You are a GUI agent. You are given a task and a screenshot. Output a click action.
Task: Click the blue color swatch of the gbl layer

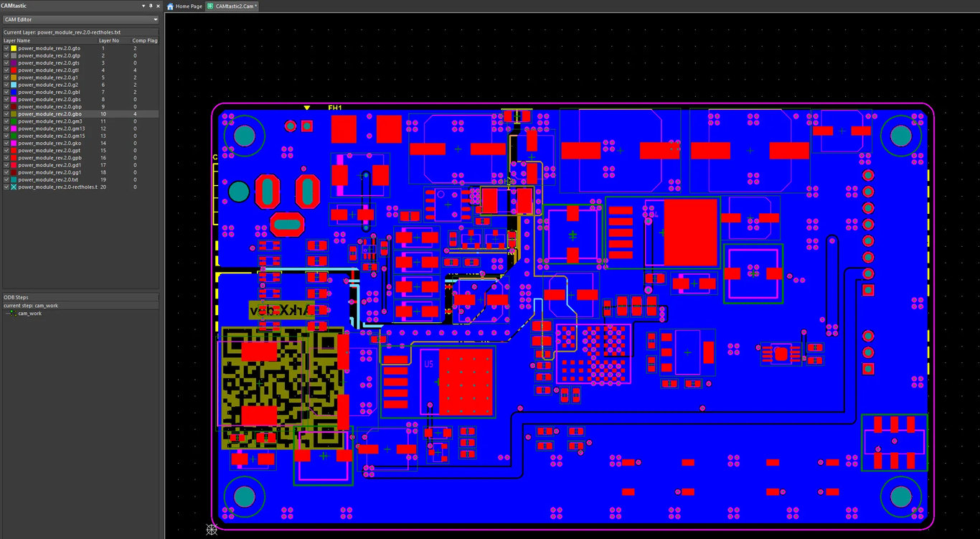coord(14,92)
